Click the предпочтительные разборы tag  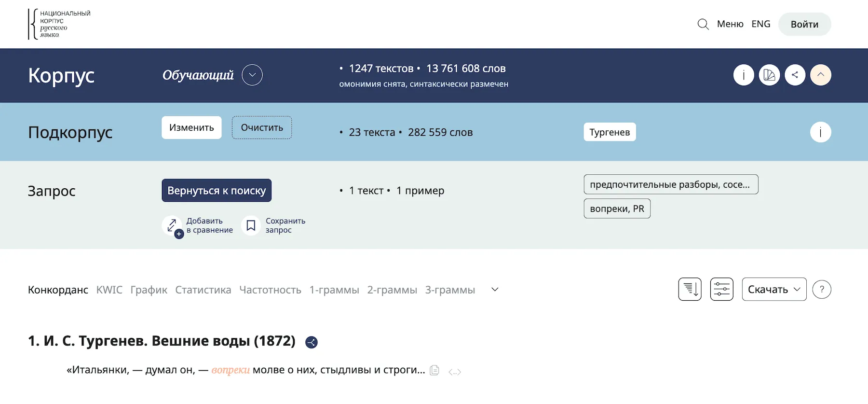(x=671, y=184)
